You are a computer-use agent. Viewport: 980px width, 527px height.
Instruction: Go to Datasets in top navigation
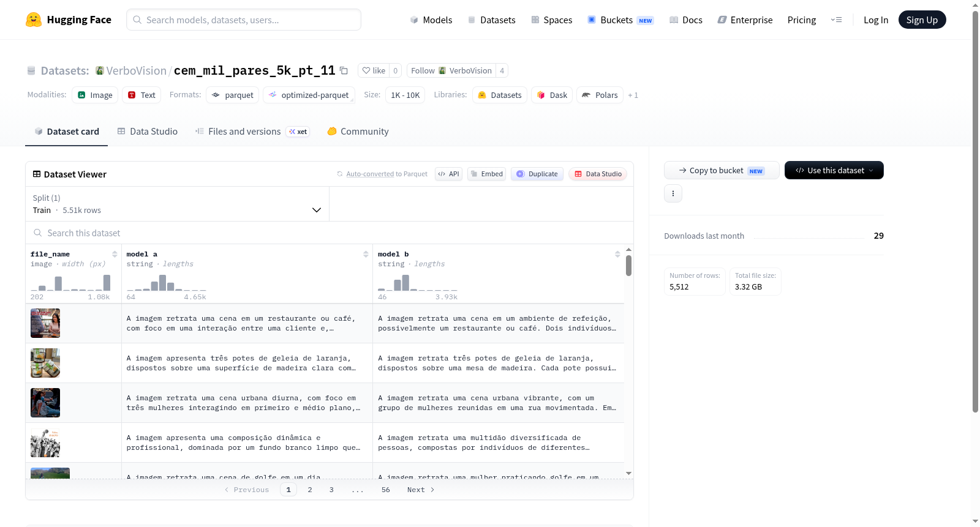(x=491, y=20)
